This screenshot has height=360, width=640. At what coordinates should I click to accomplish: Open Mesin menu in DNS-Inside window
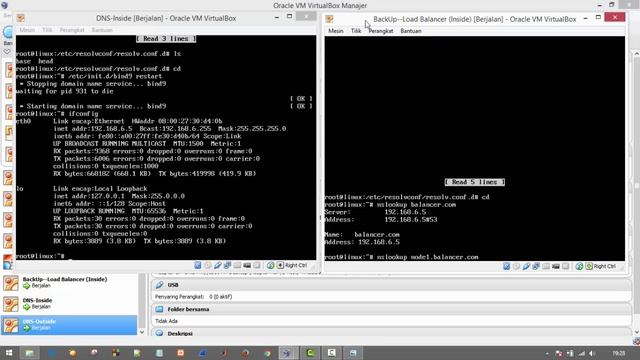(27, 30)
